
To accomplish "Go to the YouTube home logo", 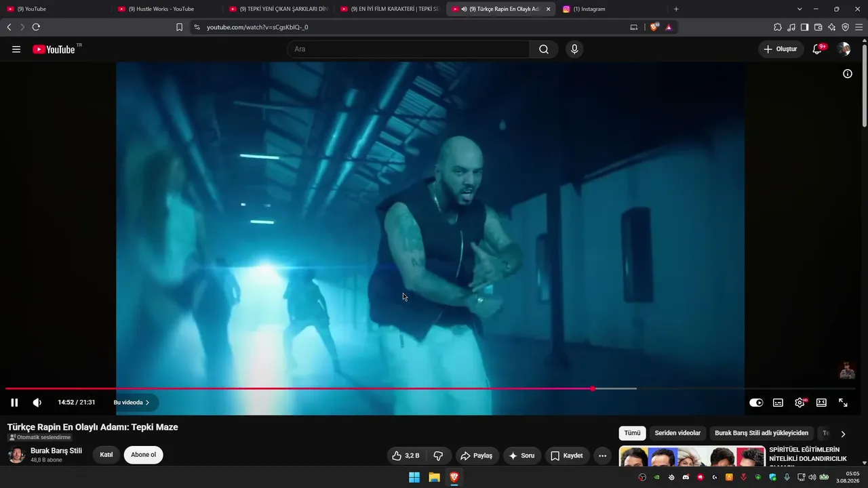I will (54, 49).
